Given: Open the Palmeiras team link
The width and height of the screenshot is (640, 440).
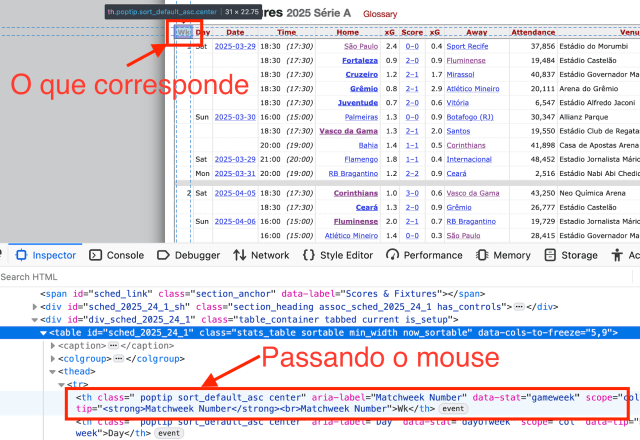Looking at the screenshot, I should click(x=361, y=117).
